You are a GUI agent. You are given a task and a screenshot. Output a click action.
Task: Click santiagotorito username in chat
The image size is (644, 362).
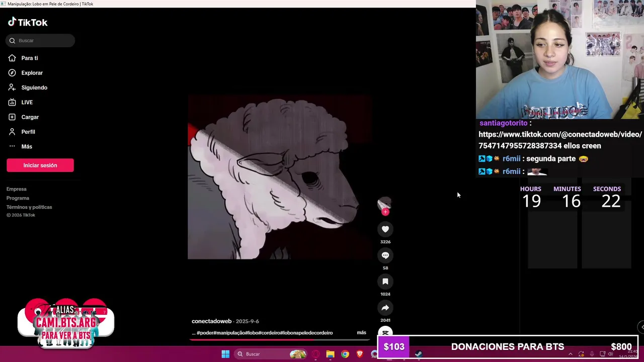(x=504, y=123)
